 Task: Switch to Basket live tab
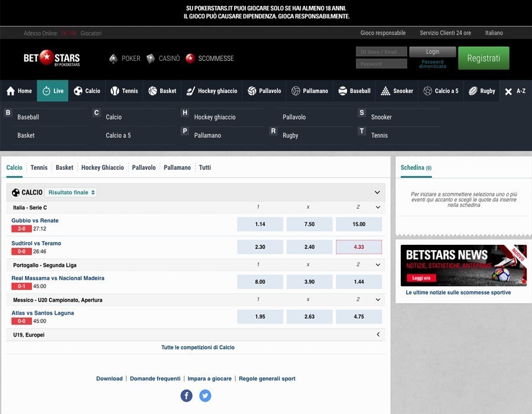pos(64,167)
